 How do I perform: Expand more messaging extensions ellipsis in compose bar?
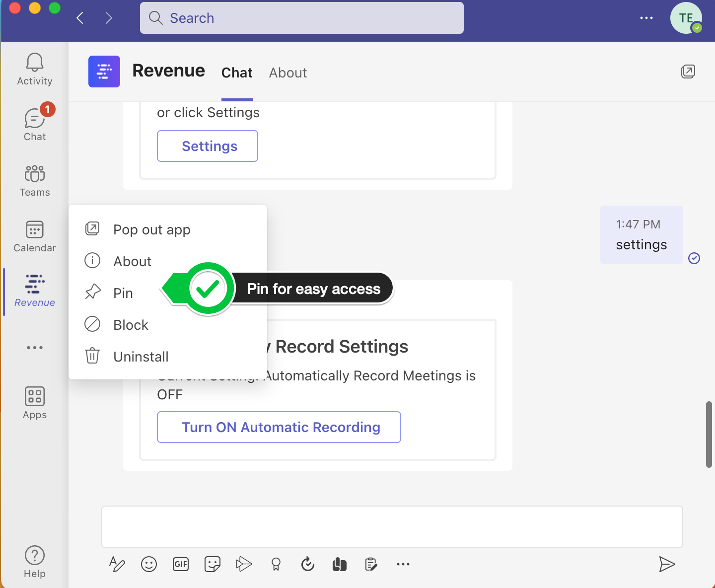point(403,564)
